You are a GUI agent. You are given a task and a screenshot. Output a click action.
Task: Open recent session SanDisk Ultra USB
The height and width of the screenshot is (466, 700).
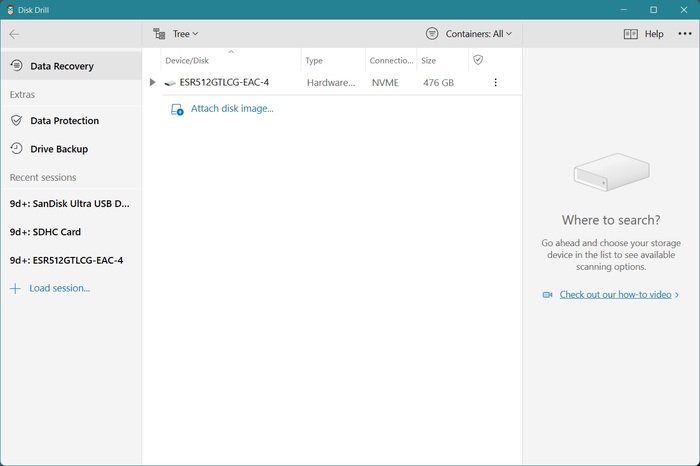coord(70,204)
